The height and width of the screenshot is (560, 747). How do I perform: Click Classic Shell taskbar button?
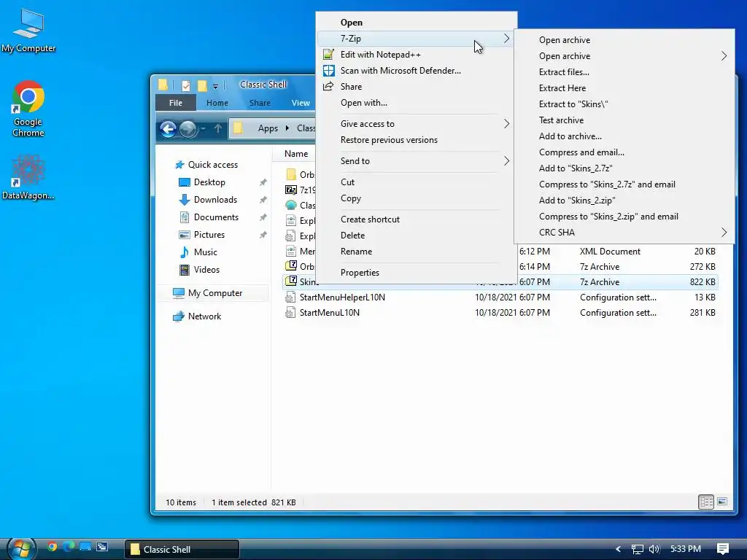pos(182,549)
